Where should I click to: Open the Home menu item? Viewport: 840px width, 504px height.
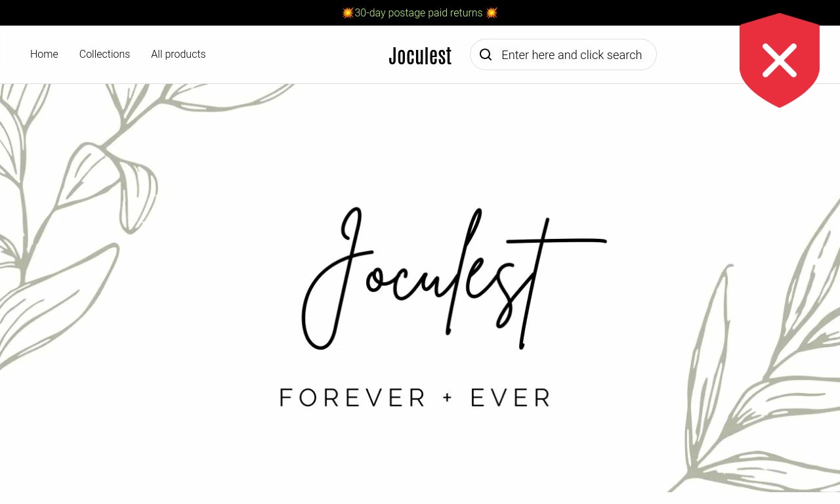pos(44,54)
